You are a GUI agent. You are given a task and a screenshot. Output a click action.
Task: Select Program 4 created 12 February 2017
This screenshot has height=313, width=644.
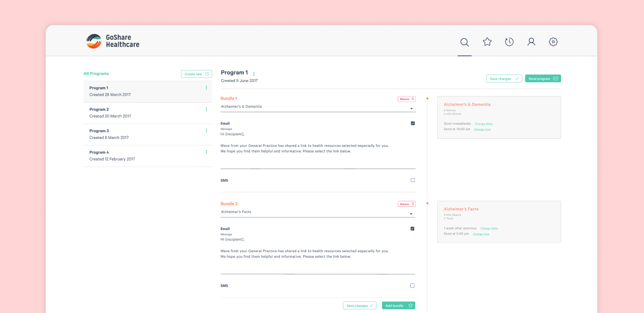(x=148, y=156)
